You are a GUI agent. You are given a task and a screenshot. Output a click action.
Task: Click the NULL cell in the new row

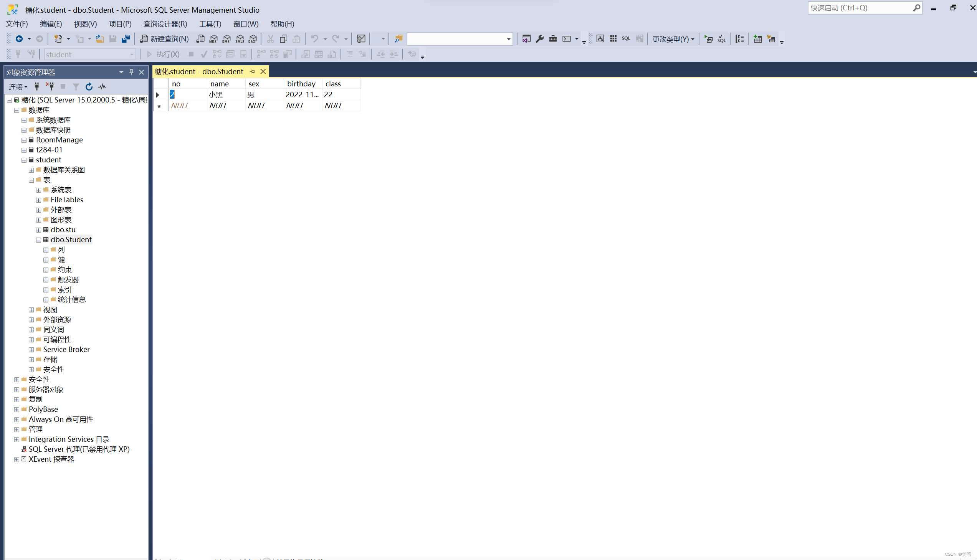click(180, 106)
